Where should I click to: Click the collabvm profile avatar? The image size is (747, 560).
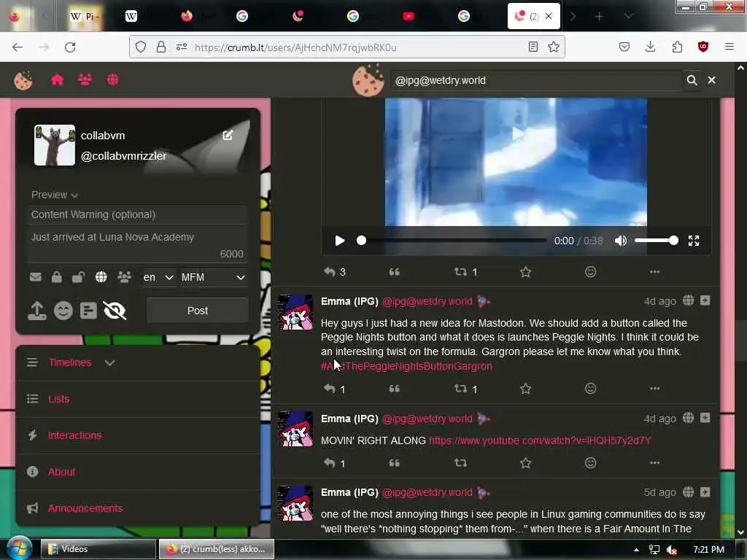pyautogui.click(x=54, y=145)
